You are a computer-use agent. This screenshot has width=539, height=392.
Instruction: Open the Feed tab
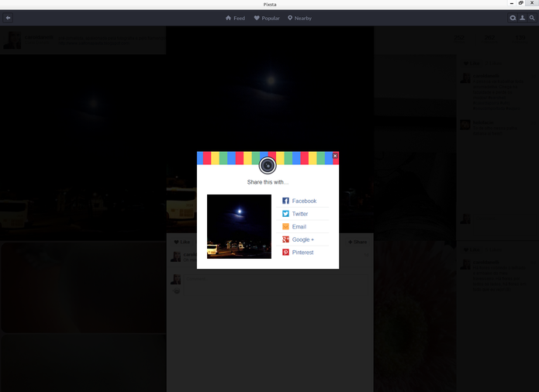point(236,18)
